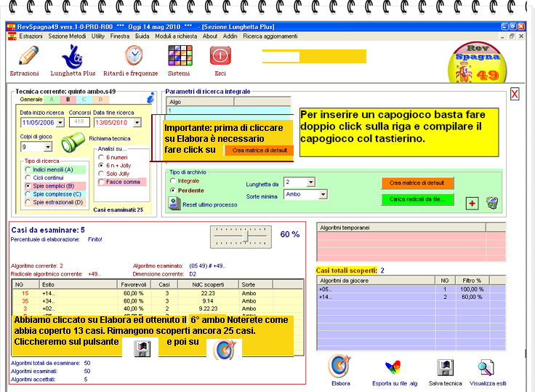
Task: Click Favorevoli column header
Action: [134, 284]
